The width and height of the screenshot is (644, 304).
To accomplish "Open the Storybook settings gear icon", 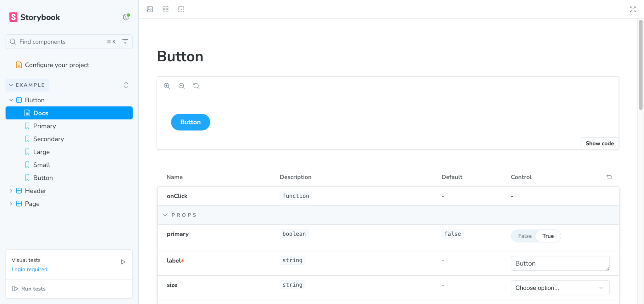I will point(126,17).
